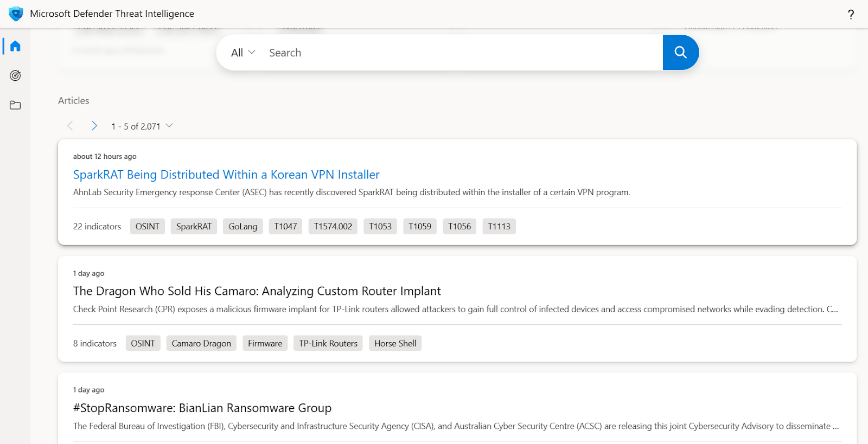Open The Dragon Who Sold His Camaro article
This screenshot has height=444, width=868.
click(257, 291)
